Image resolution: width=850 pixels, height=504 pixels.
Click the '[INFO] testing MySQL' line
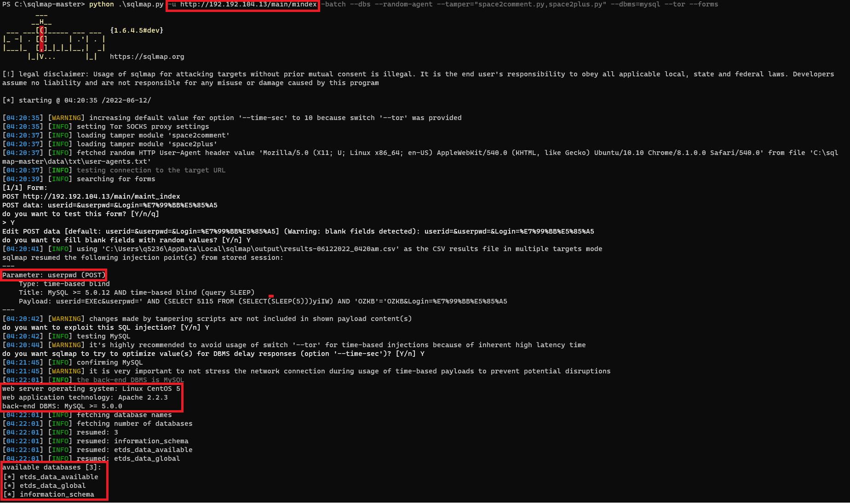click(66, 336)
